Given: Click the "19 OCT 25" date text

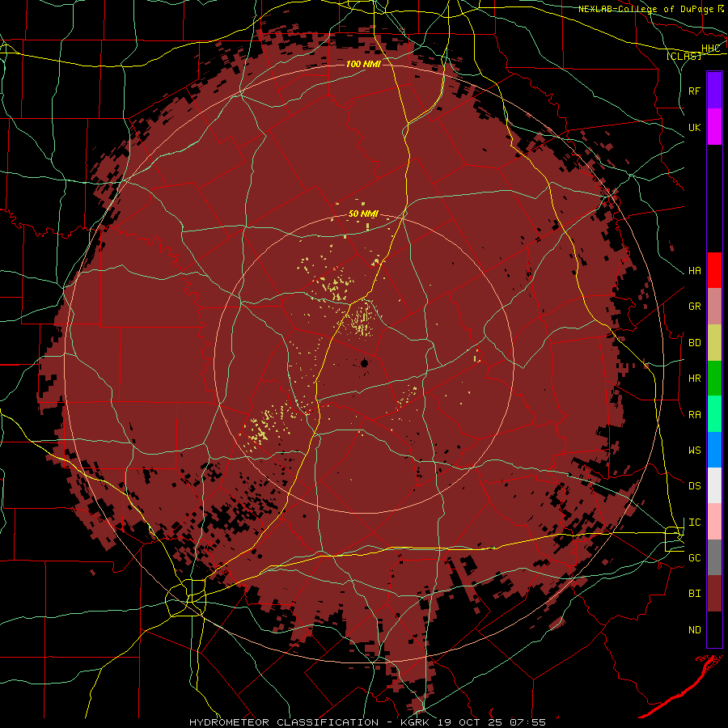Looking at the screenshot, I should point(472,722).
